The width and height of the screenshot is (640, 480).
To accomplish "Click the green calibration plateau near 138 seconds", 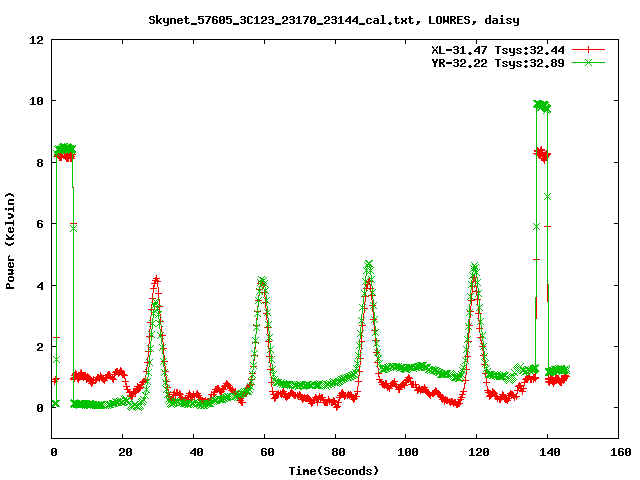I will 542,106.
